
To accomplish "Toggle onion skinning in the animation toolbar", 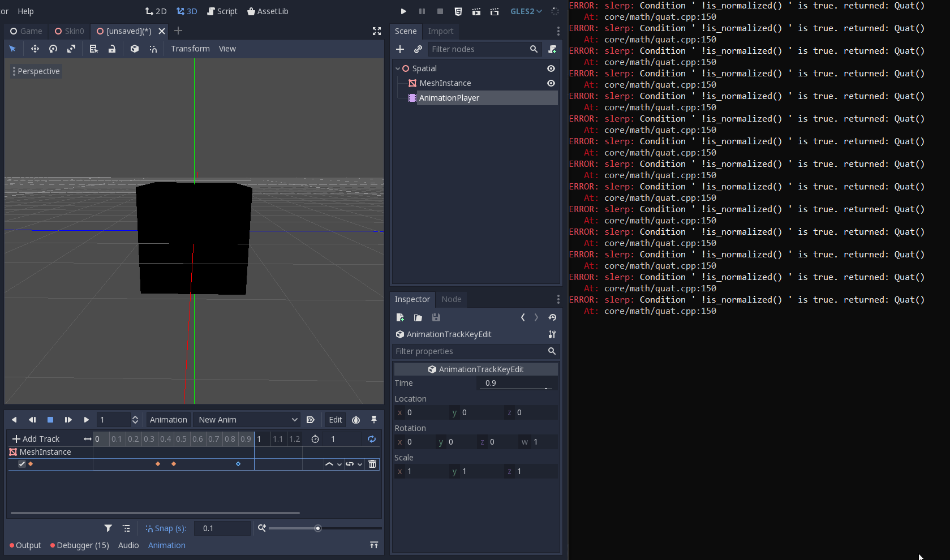I will (x=356, y=420).
